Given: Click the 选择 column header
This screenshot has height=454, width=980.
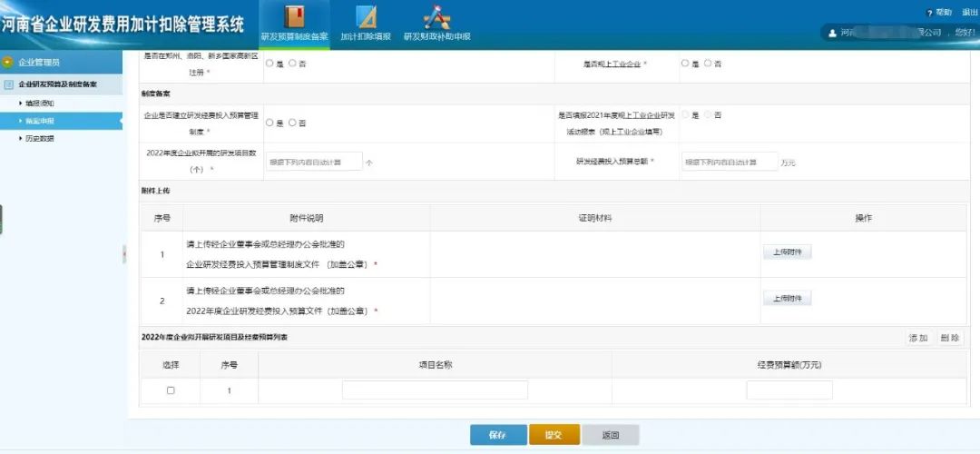Looking at the screenshot, I should 171,365.
